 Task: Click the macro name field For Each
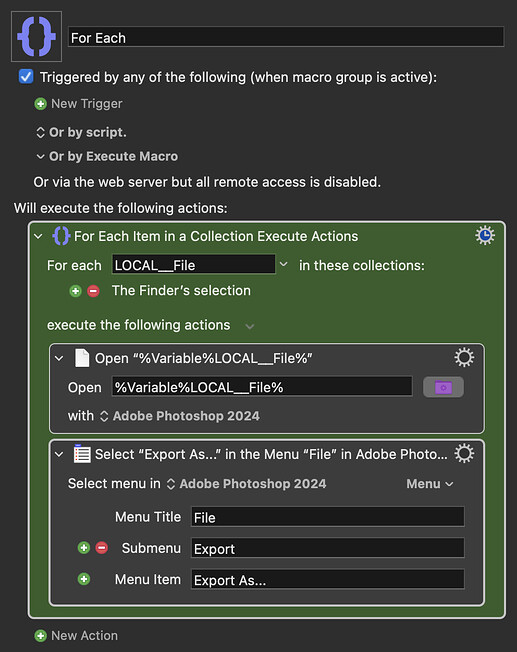286,37
